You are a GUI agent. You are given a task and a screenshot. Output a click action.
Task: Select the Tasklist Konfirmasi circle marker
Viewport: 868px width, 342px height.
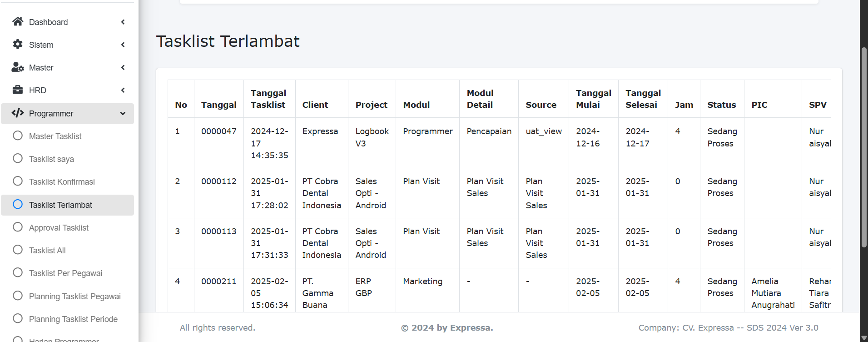click(18, 181)
